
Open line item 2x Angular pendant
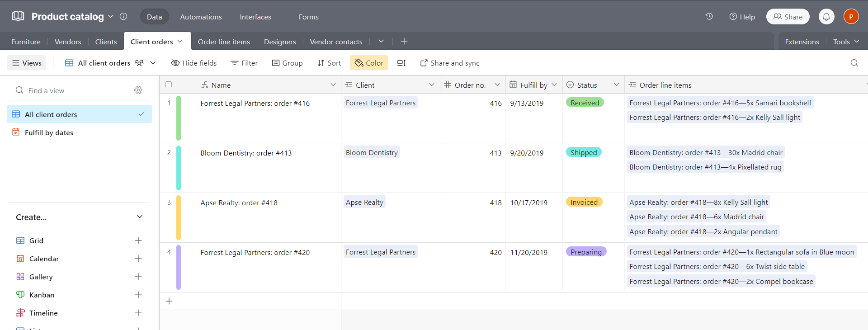(x=703, y=231)
